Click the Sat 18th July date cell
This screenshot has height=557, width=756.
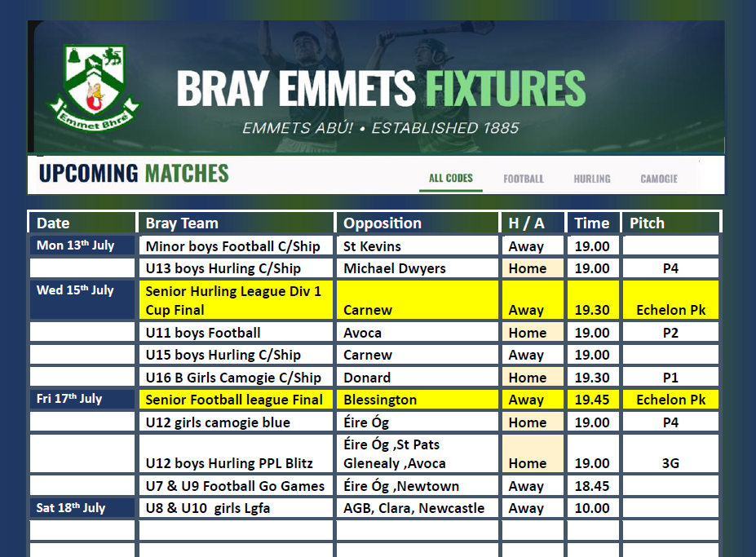tap(82, 508)
